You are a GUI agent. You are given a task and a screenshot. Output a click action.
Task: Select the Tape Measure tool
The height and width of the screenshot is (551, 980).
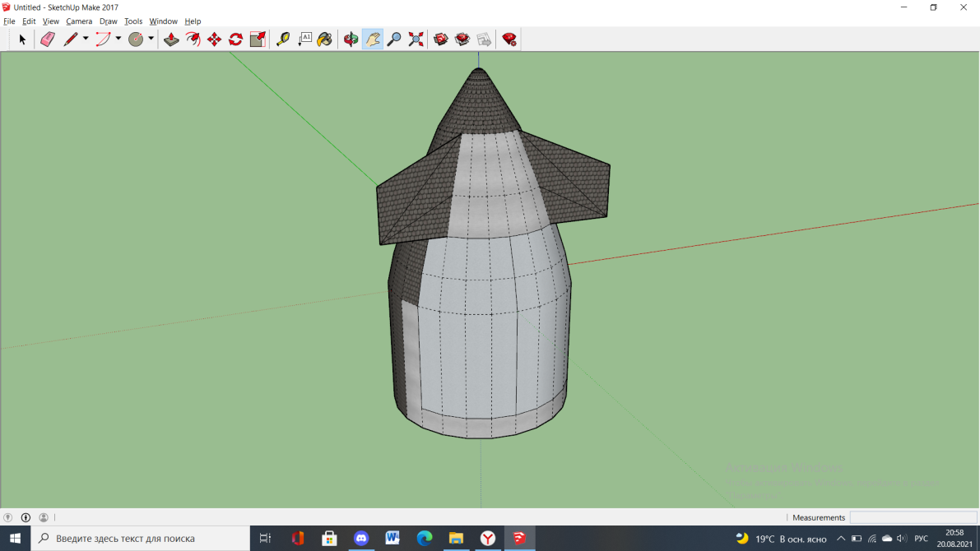[x=283, y=39]
